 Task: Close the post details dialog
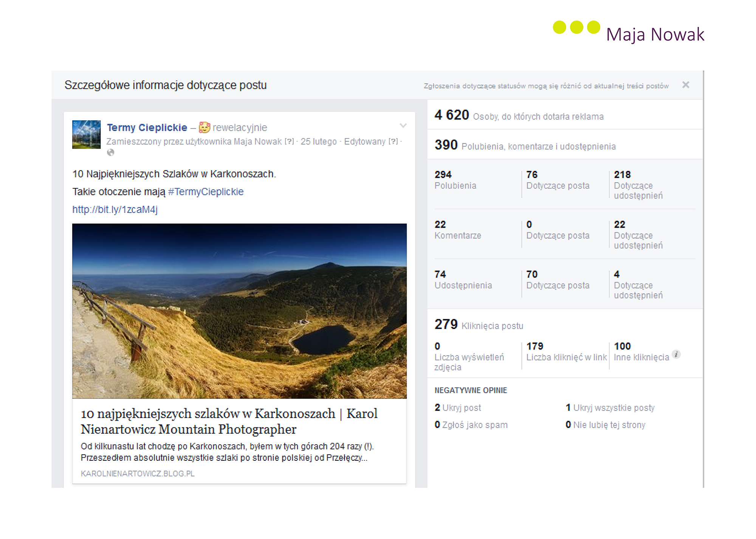685,85
